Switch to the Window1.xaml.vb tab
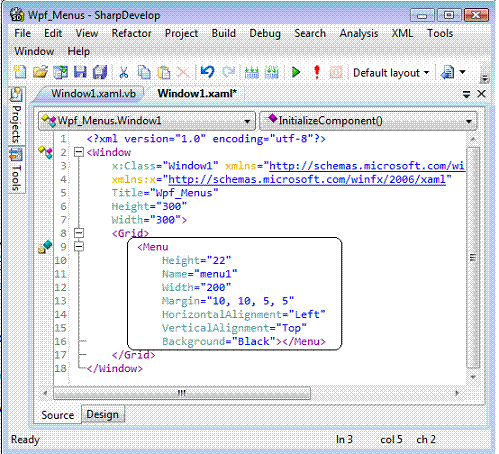The image size is (499, 454). click(x=93, y=93)
